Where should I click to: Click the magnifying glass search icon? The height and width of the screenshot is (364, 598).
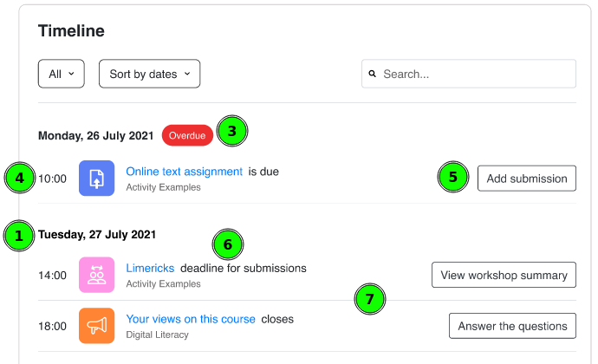[x=372, y=74]
